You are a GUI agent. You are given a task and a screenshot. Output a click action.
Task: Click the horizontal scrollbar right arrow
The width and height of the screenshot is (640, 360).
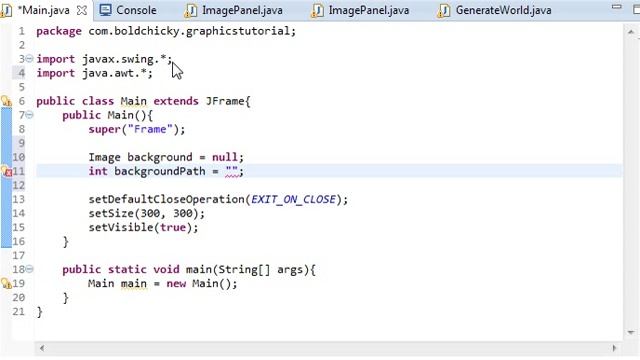tap(614, 348)
